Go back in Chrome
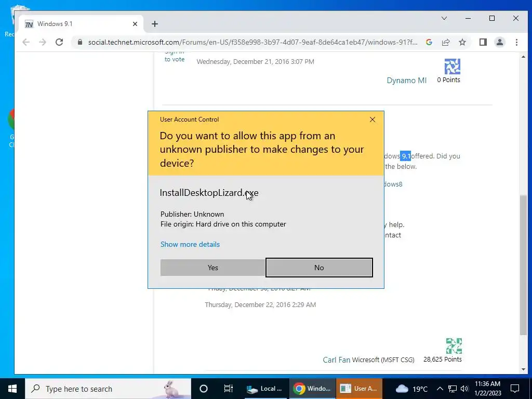 (26, 42)
